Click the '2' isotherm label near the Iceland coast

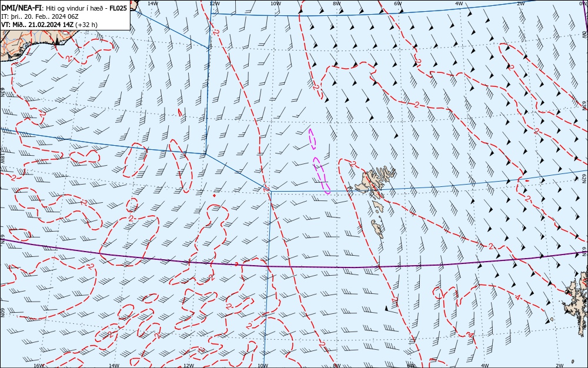68,58
